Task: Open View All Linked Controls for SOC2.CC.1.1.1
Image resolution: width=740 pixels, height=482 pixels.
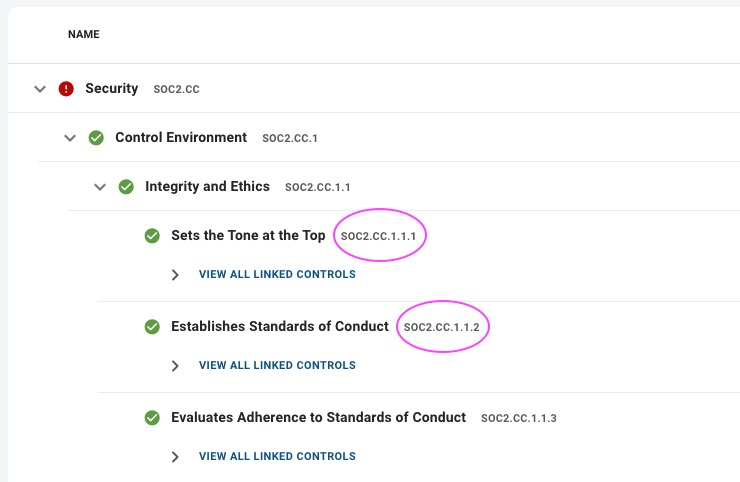Action: click(277, 274)
